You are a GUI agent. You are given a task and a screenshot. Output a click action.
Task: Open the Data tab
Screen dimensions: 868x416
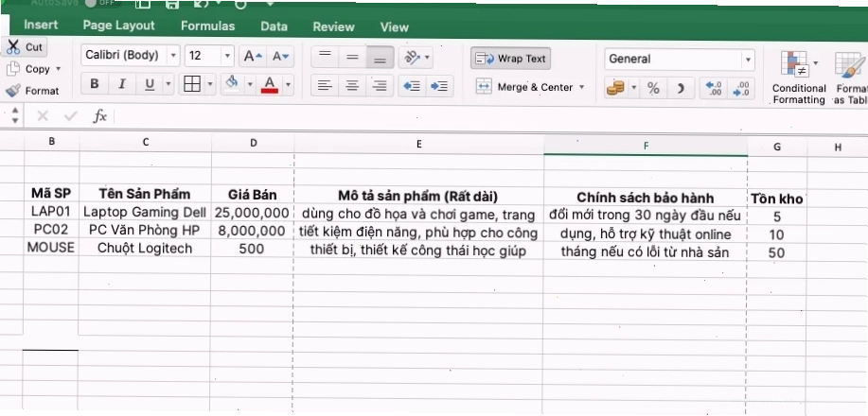(274, 26)
